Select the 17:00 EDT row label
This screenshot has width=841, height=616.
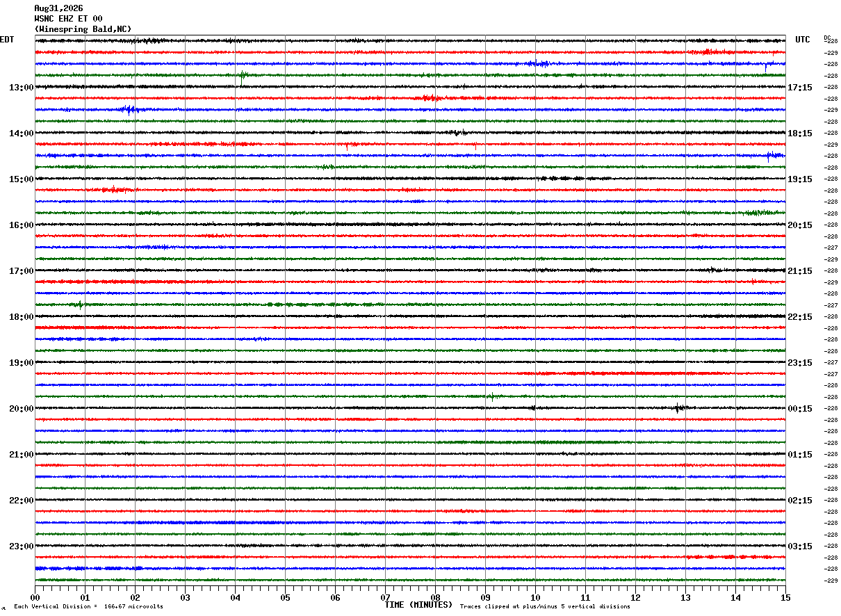(x=21, y=271)
